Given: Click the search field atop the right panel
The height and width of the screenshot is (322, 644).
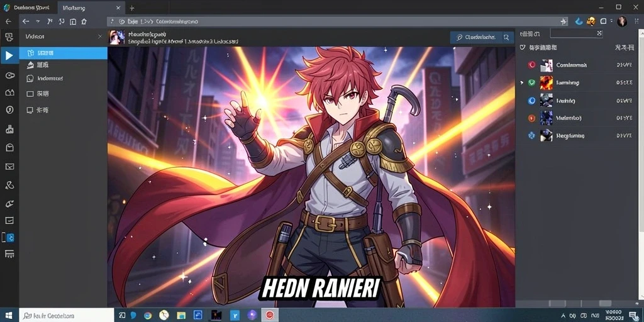Looking at the screenshot, I should pyautogui.click(x=576, y=33).
